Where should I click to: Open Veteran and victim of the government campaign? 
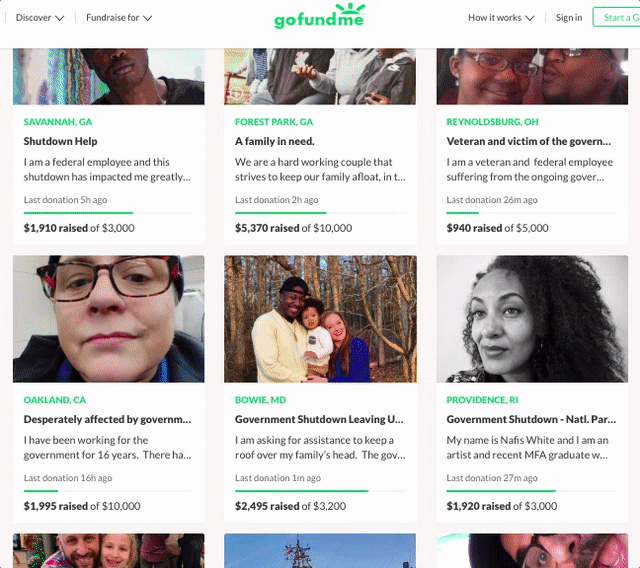(x=529, y=141)
